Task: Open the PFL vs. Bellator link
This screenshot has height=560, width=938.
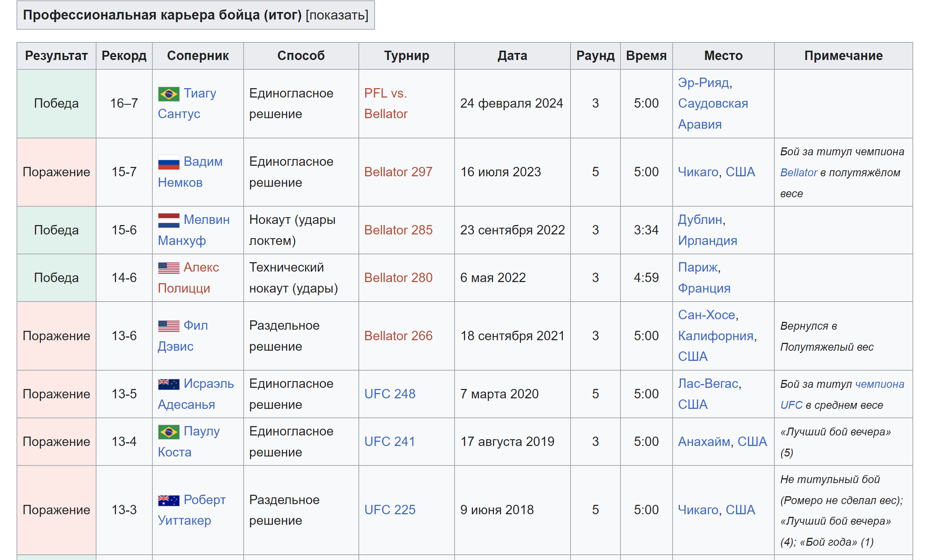Action: pos(385,93)
